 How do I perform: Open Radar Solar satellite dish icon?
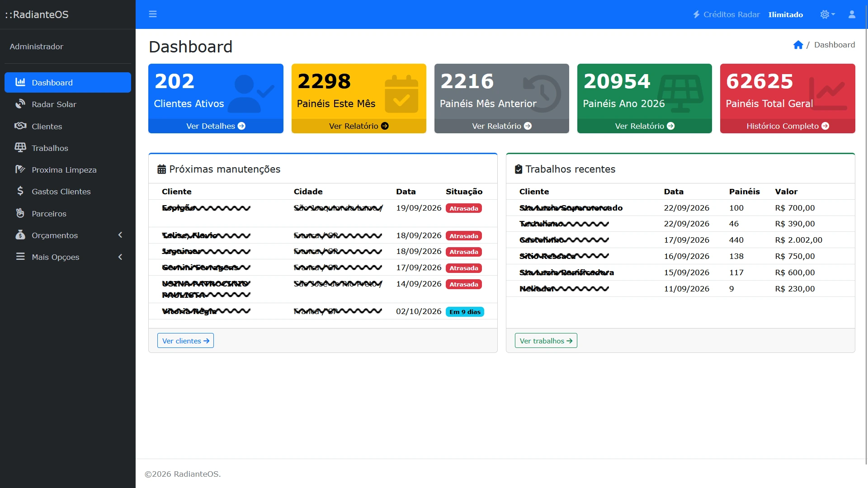pos(20,104)
